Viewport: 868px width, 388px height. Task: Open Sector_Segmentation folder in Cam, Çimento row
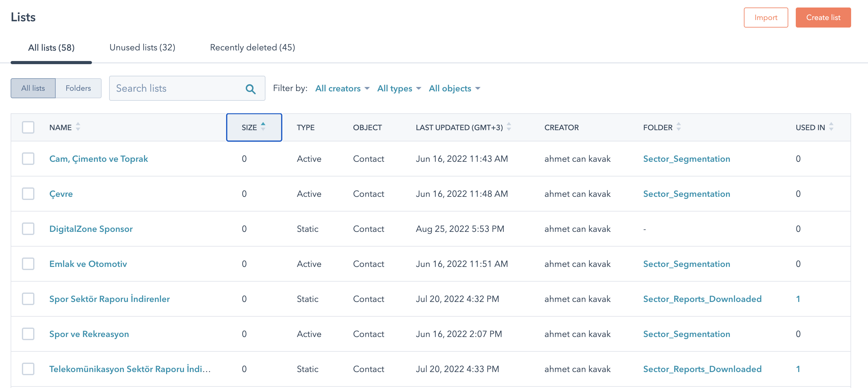686,159
